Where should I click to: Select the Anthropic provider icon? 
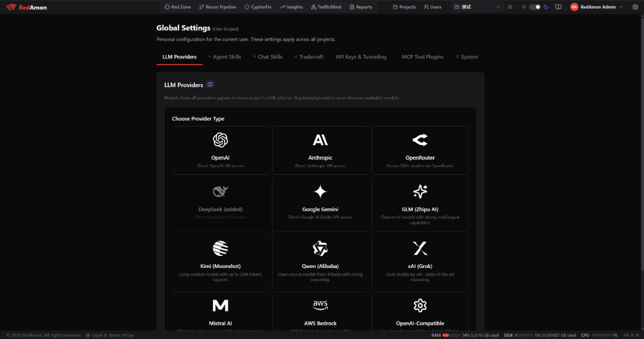[320, 140]
